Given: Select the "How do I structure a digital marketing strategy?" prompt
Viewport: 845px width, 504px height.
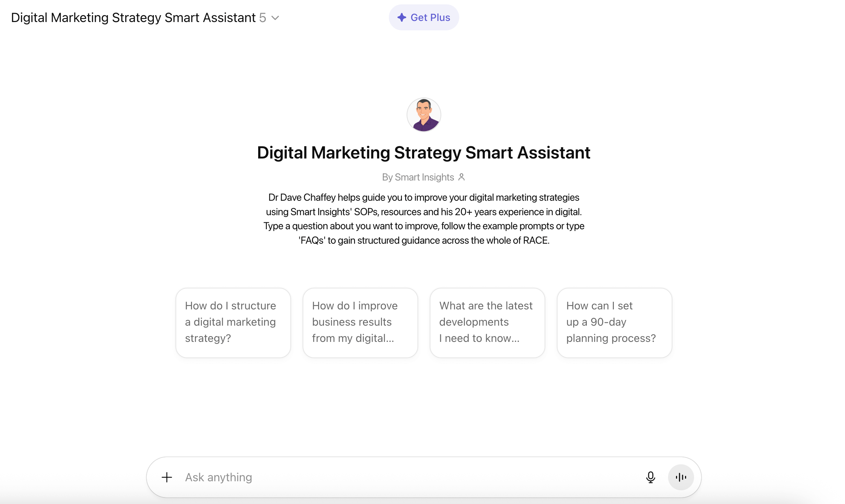Looking at the screenshot, I should (233, 322).
